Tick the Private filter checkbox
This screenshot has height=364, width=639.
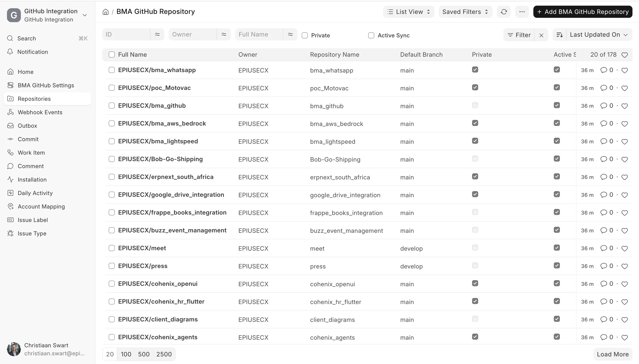(305, 35)
